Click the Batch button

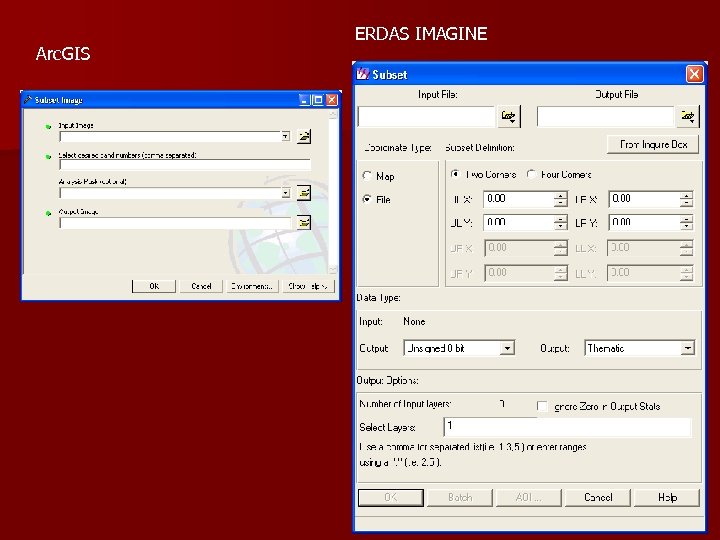tap(460, 498)
